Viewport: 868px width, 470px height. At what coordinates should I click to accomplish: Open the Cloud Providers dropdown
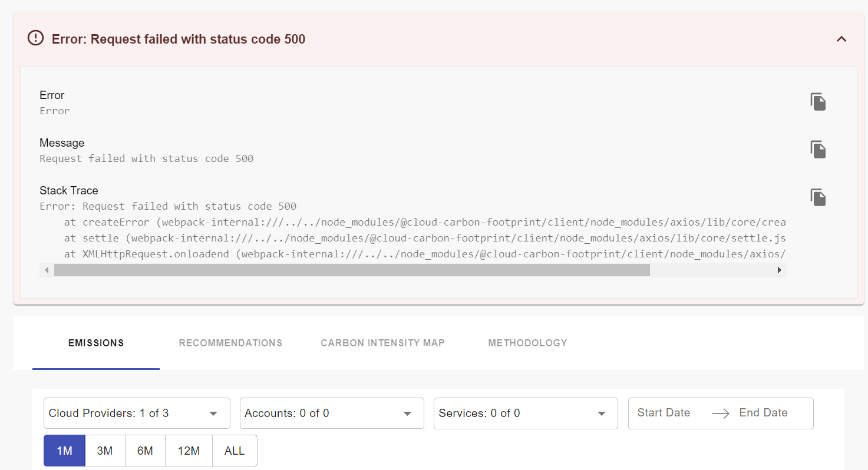(136, 413)
